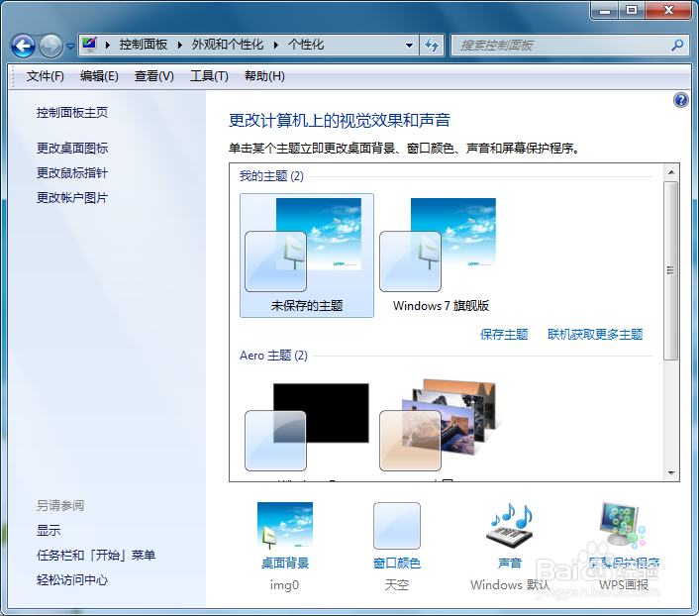Open 屏幕保护程序 monitor icon
This screenshot has width=699, height=616.
623,525
